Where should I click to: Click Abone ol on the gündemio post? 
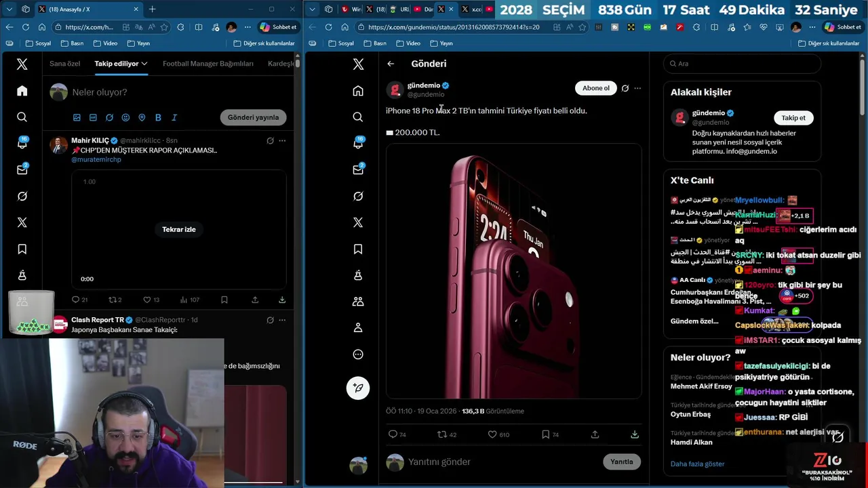[x=596, y=88]
